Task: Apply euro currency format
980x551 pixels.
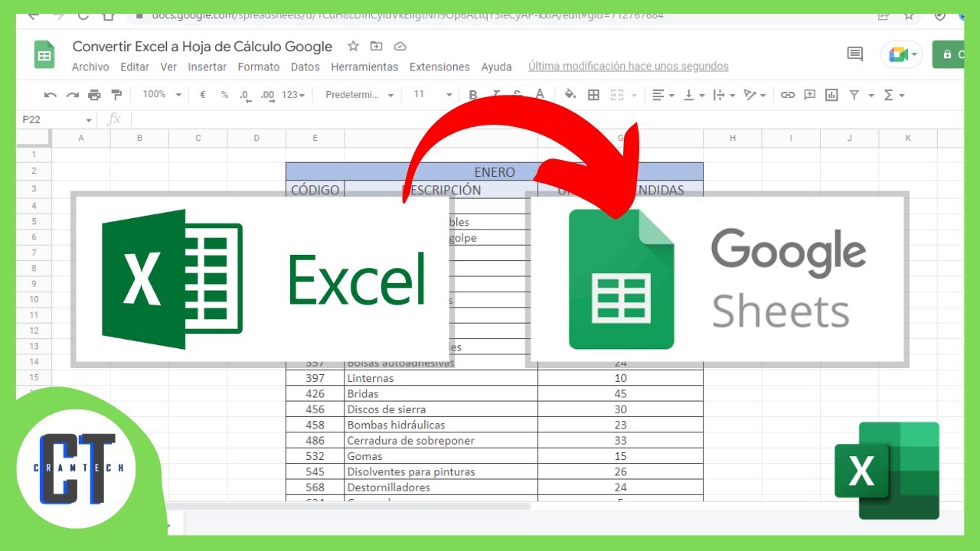Action: click(203, 95)
